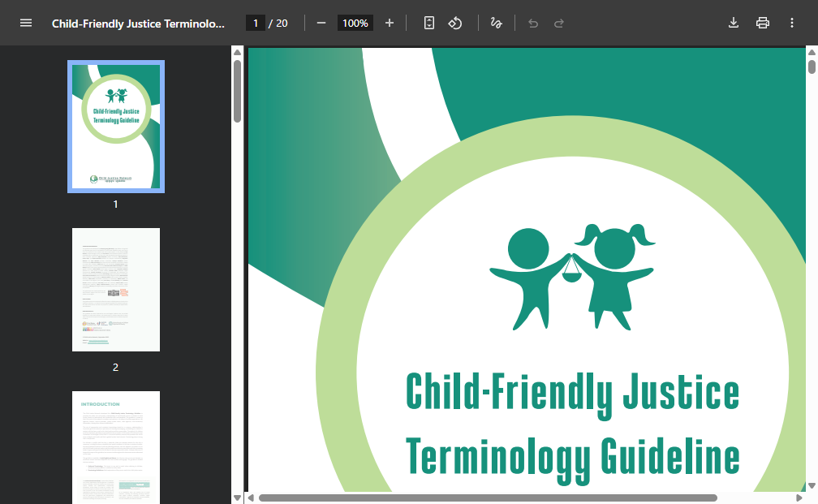
Task: Click the zoom out minus button
Action: point(321,23)
